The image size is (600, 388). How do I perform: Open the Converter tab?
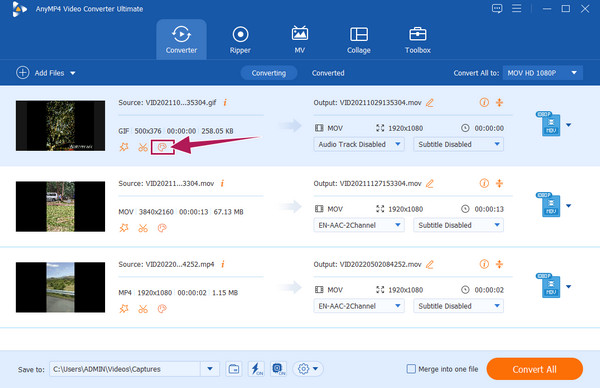coord(181,39)
